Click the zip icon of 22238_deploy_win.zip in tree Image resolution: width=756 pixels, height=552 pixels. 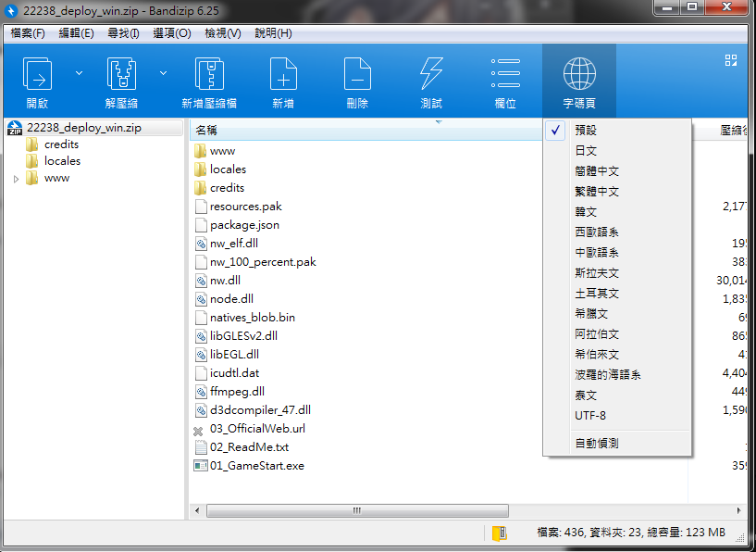15,128
